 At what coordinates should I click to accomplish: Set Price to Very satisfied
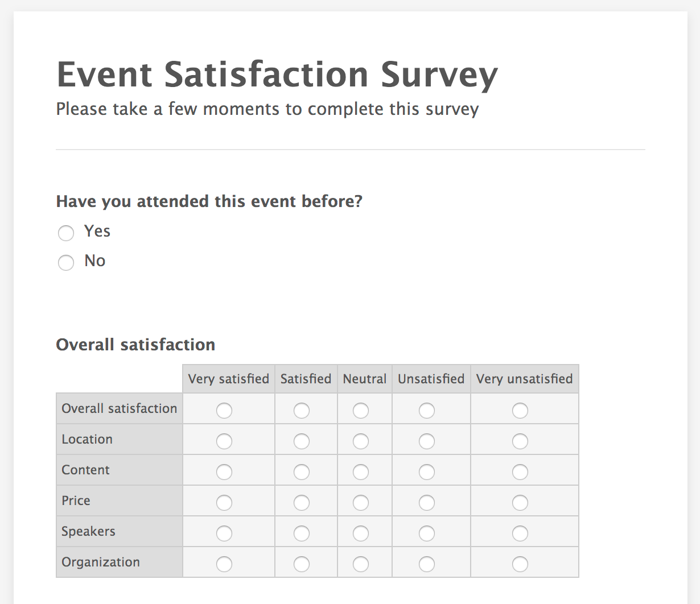[x=224, y=503]
